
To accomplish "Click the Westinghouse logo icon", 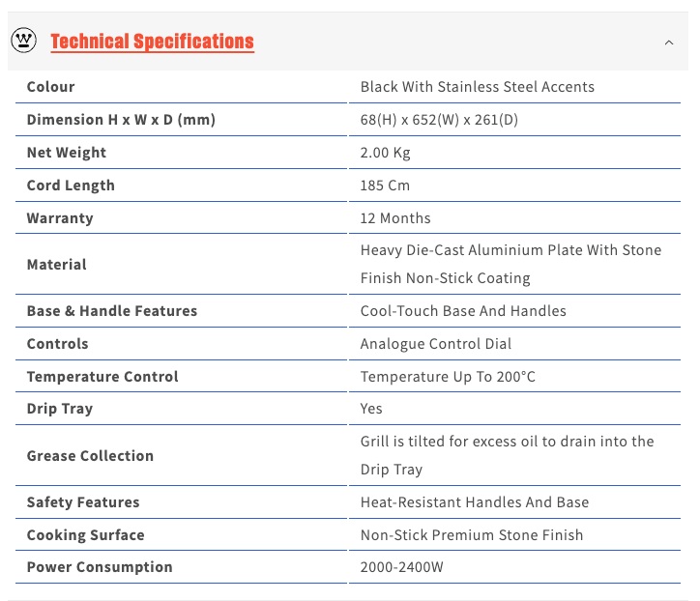I will point(24,41).
